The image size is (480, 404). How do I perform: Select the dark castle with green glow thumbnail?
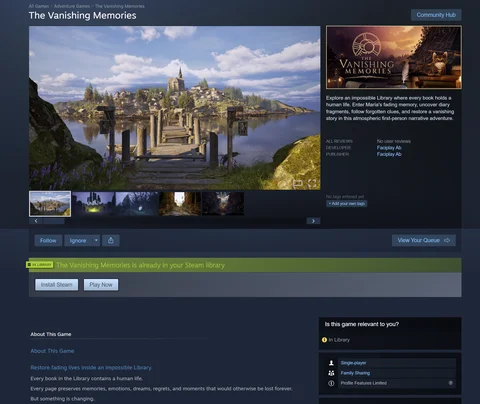coord(93,203)
